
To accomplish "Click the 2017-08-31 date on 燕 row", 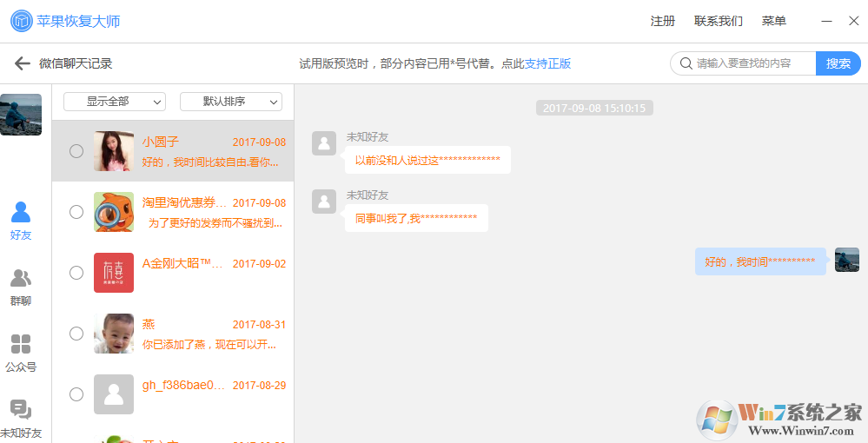I will [x=259, y=325].
